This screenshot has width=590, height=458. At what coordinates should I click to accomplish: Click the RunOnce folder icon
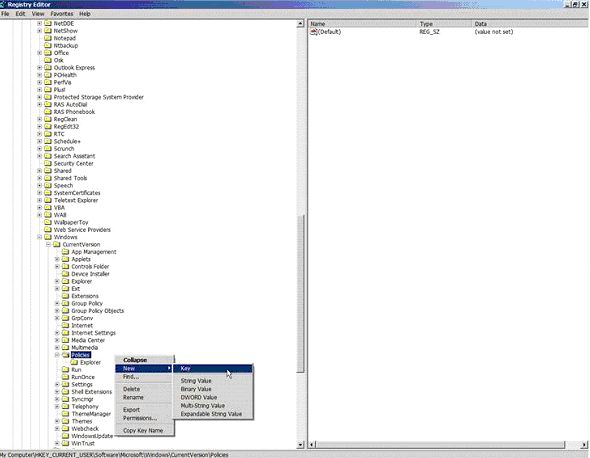click(x=65, y=377)
